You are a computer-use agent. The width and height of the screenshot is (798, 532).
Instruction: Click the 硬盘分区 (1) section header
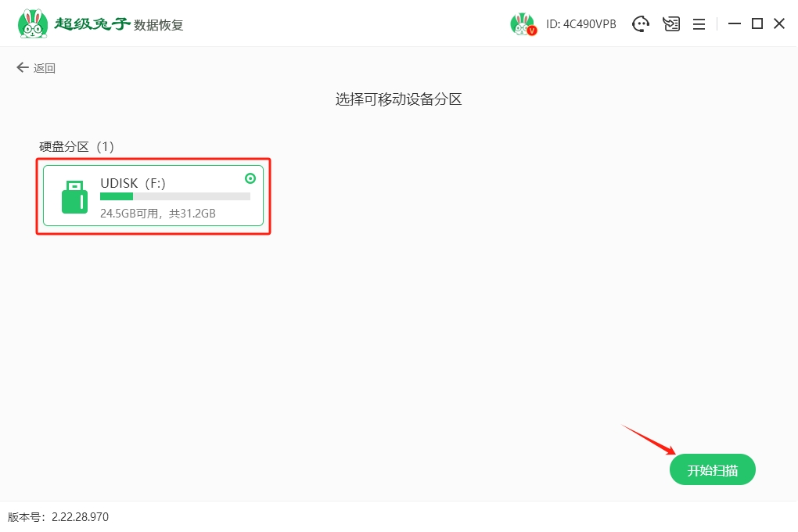click(x=77, y=146)
